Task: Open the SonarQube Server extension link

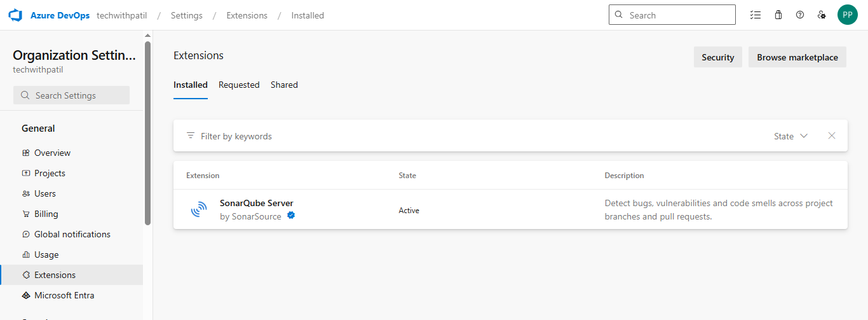Action: point(257,204)
